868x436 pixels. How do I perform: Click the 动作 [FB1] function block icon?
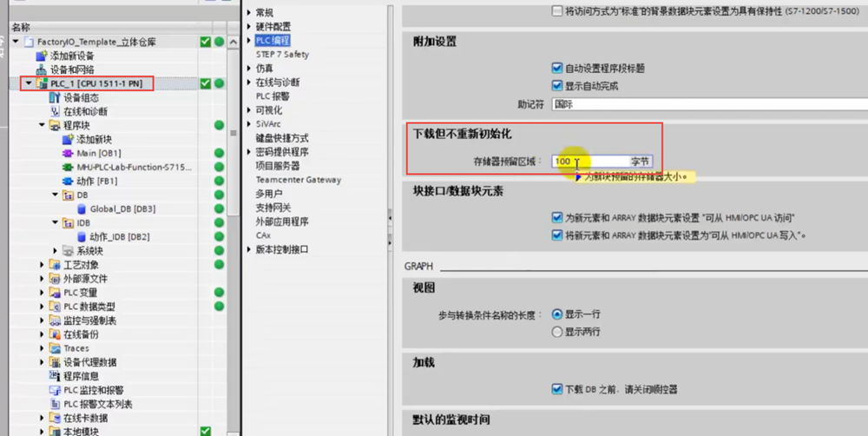click(x=68, y=181)
